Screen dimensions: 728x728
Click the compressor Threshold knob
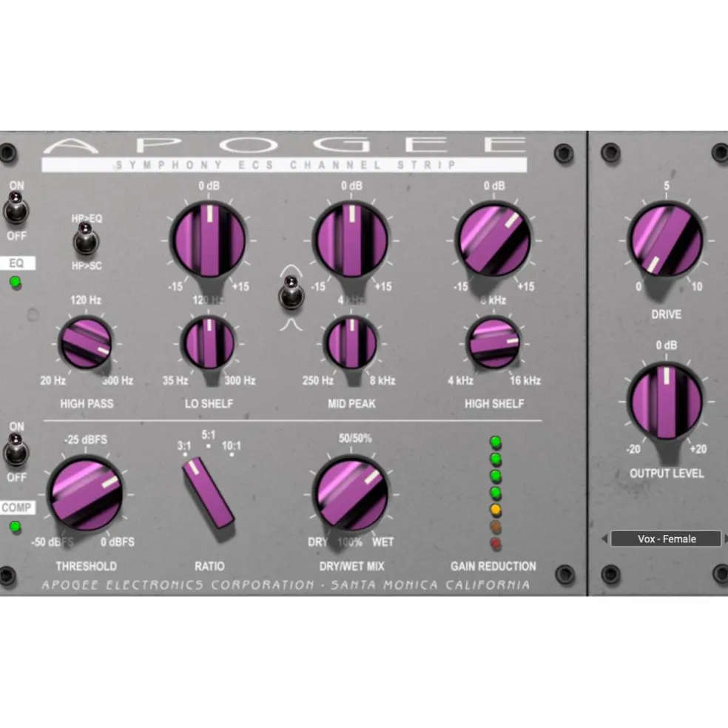[86, 494]
